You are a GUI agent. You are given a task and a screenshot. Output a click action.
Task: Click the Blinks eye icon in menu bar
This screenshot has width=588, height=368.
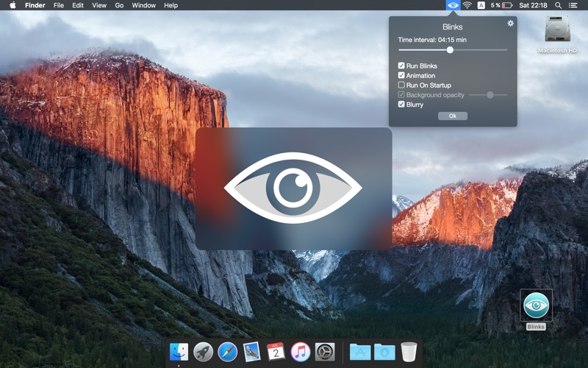click(x=453, y=5)
